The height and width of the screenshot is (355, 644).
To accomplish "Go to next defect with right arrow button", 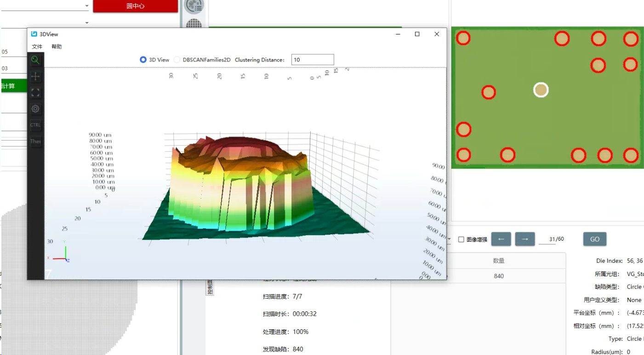I will [x=525, y=239].
